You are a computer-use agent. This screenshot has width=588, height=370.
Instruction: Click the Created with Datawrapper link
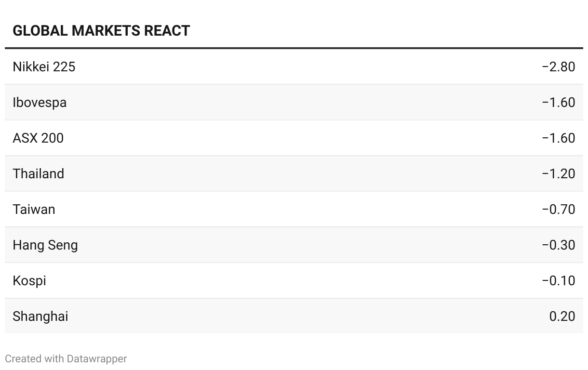(x=66, y=359)
